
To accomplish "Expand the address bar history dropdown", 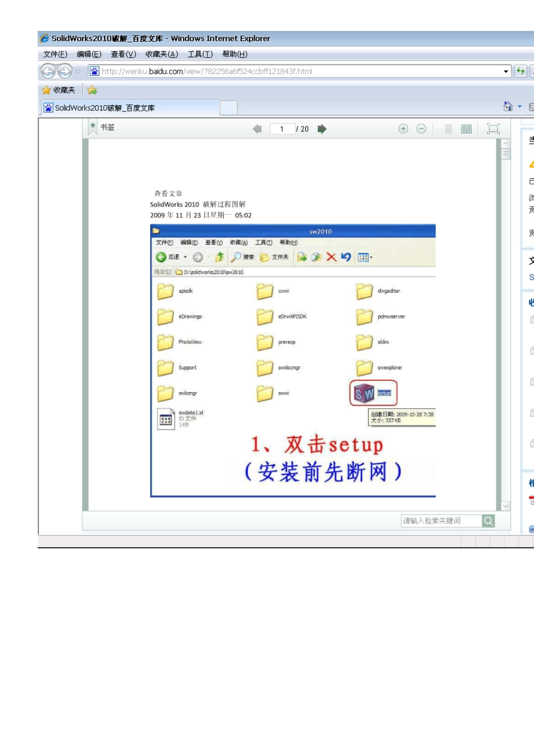I will (506, 71).
